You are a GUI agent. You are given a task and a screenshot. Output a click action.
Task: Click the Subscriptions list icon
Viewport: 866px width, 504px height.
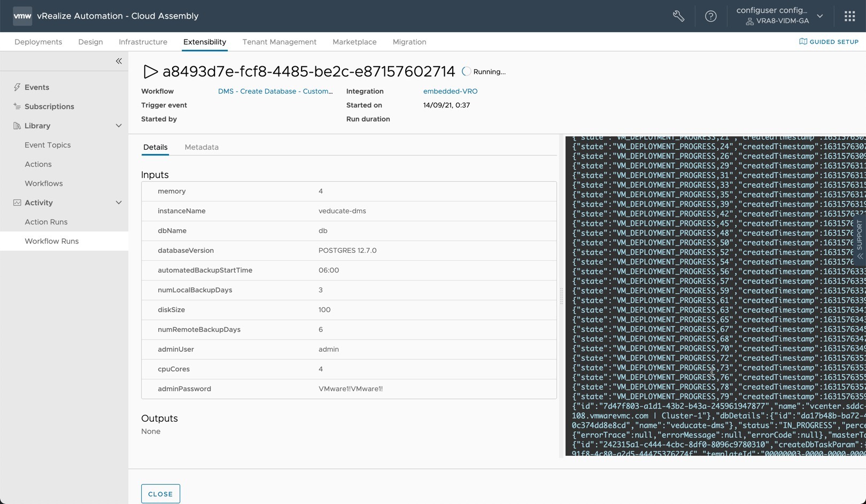point(17,106)
